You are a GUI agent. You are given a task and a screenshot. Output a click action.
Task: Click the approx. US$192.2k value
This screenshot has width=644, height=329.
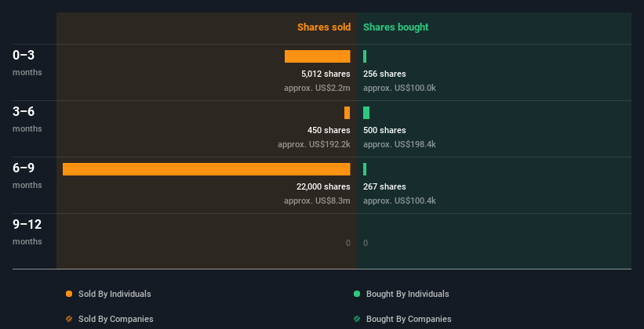point(315,144)
